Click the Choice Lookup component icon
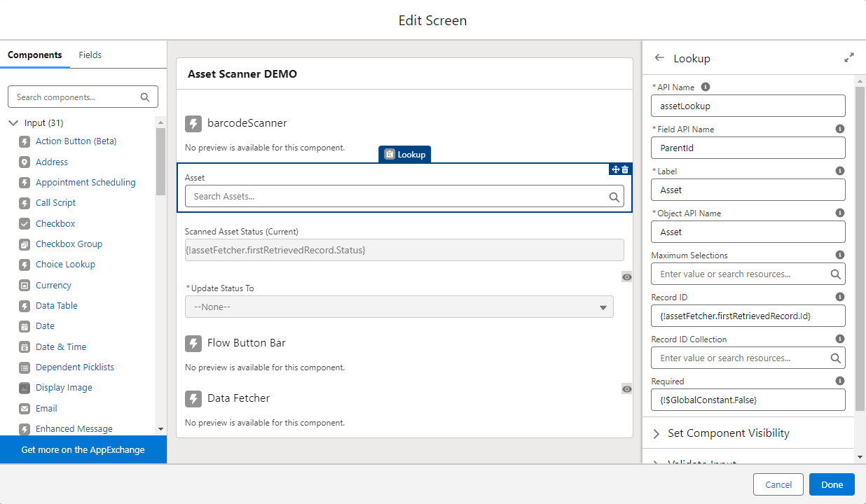 click(24, 265)
